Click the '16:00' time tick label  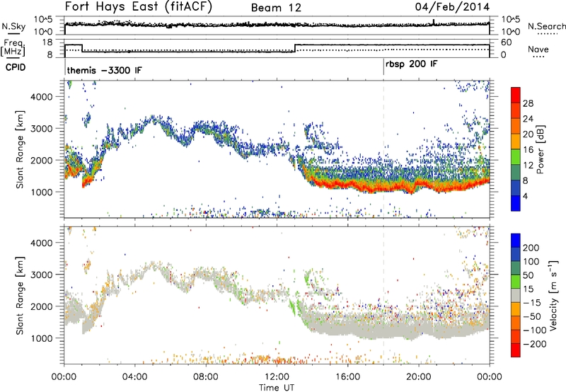[x=347, y=377]
